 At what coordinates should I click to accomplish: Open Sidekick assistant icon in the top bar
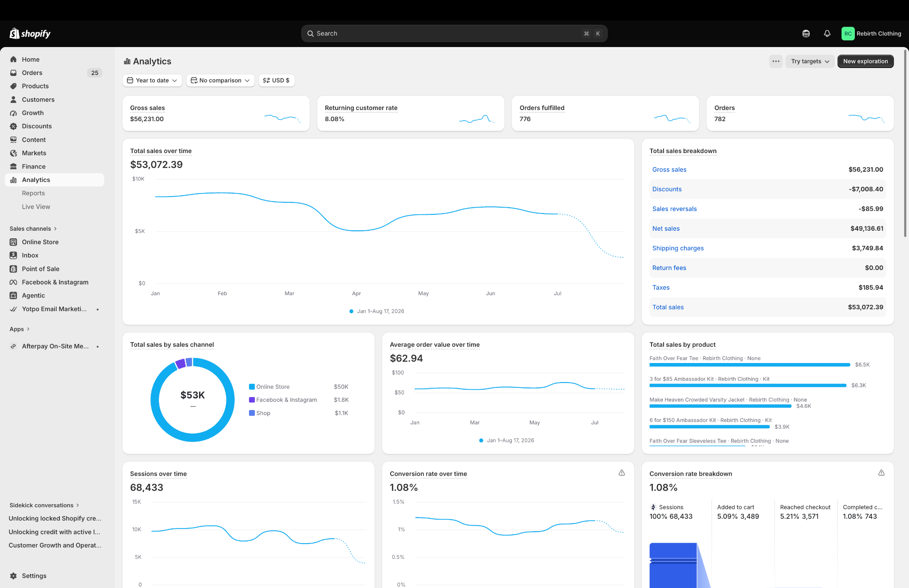tap(806, 34)
